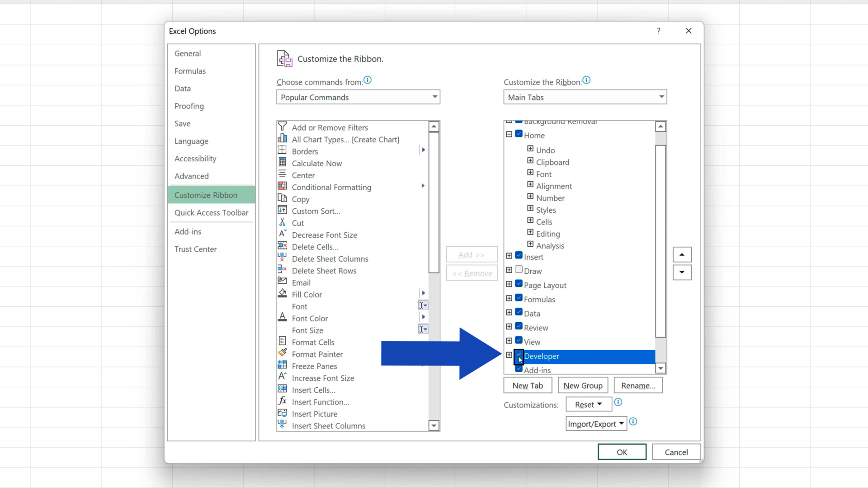The height and width of the screenshot is (488, 868).
Task: Select the Font Color icon
Action: (282, 317)
